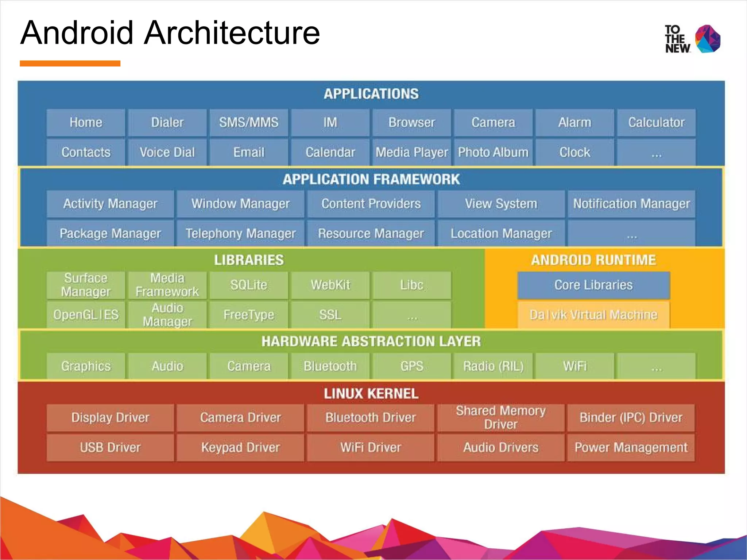This screenshot has width=747, height=560.
Task: Select the Power Management box
Action: tap(631, 447)
